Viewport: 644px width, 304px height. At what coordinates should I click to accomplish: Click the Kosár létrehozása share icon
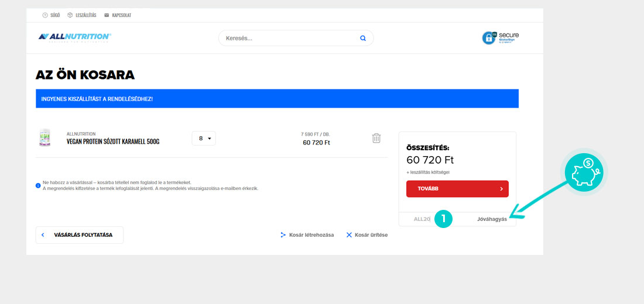[283, 235]
